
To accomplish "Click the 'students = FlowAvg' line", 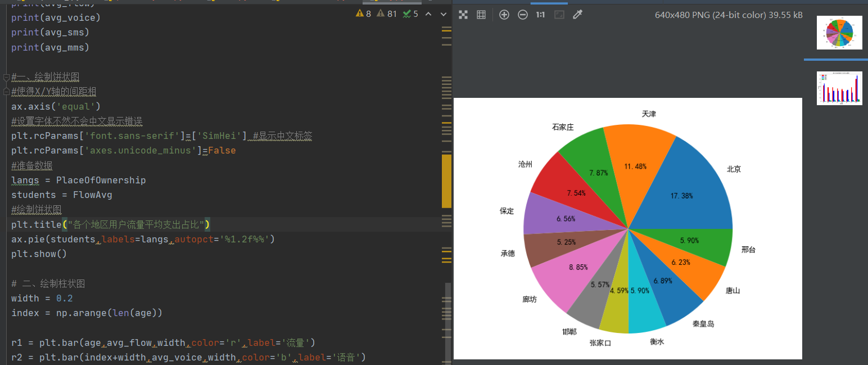I will [62, 195].
